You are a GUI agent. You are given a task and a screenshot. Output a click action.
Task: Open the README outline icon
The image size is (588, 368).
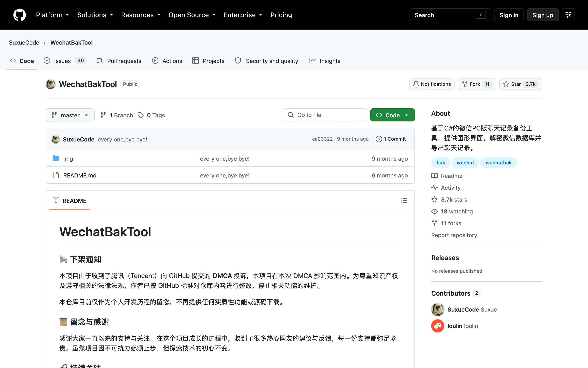coord(404,200)
